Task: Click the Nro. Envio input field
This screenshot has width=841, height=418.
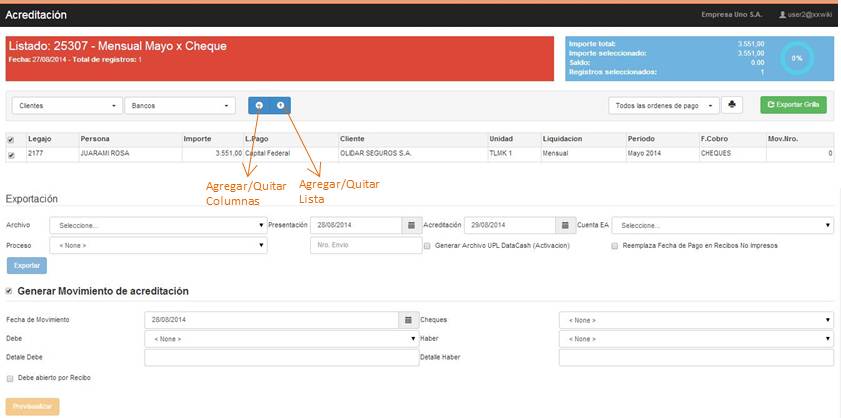Action: [x=365, y=245]
